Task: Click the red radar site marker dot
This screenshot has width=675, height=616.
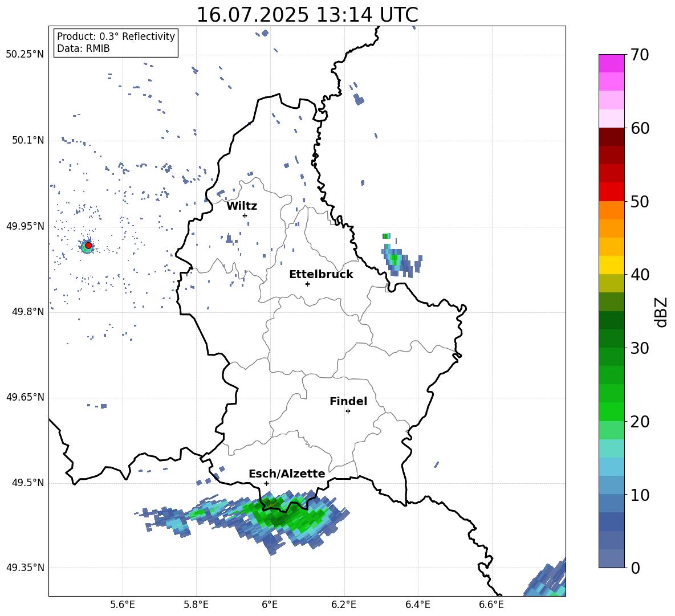Action: [x=88, y=246]
